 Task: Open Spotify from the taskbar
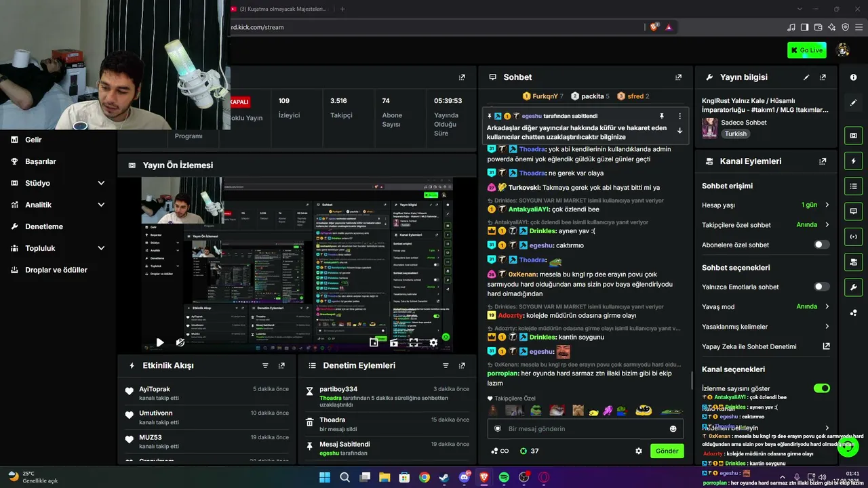point(504,477)
